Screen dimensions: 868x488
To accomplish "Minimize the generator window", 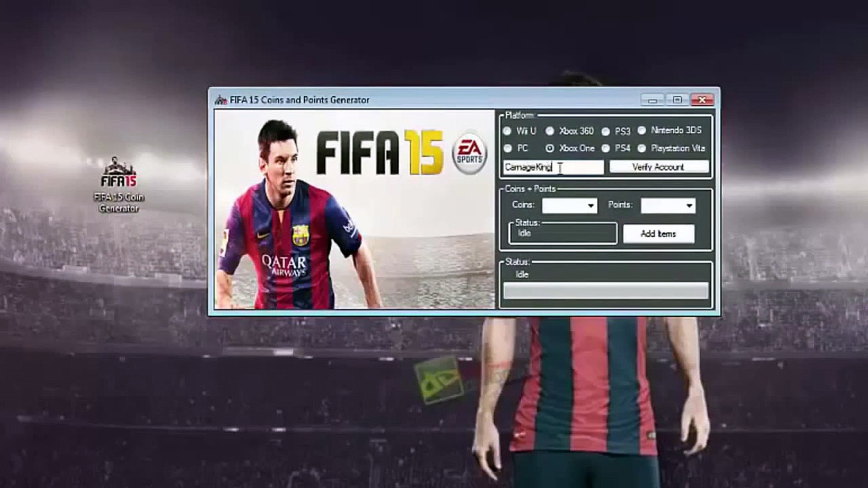I will pyautogui.click(x=652, y=100).
